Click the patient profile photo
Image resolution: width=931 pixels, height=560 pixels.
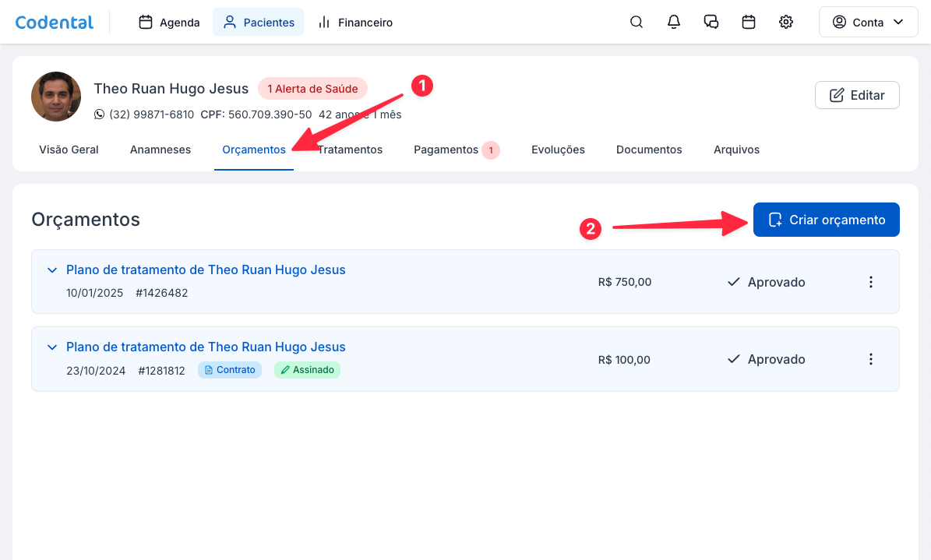tap(56, 97)
